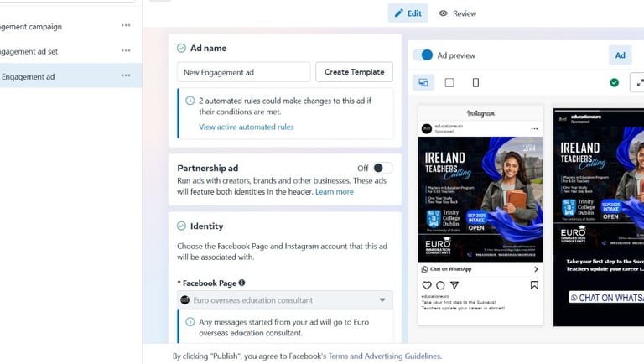Open the Facebook Page dropdown
Viewport: 644px width, 364px height.
[x=284, y=300]
